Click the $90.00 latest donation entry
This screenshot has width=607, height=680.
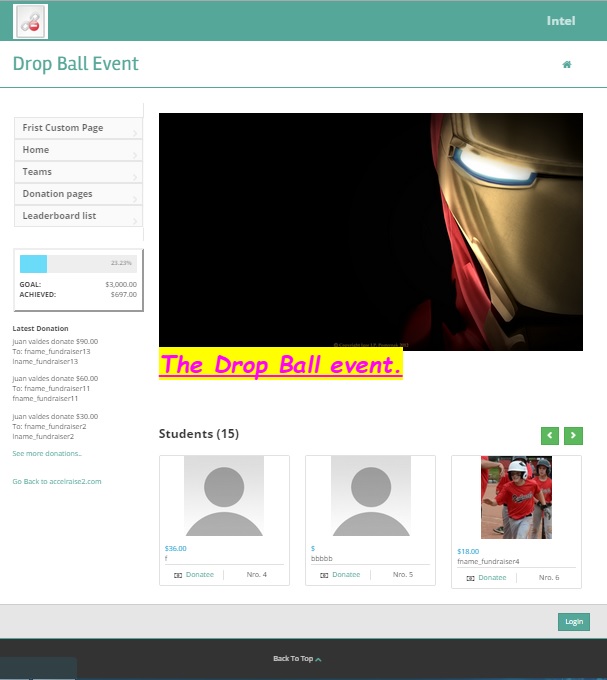55,351
